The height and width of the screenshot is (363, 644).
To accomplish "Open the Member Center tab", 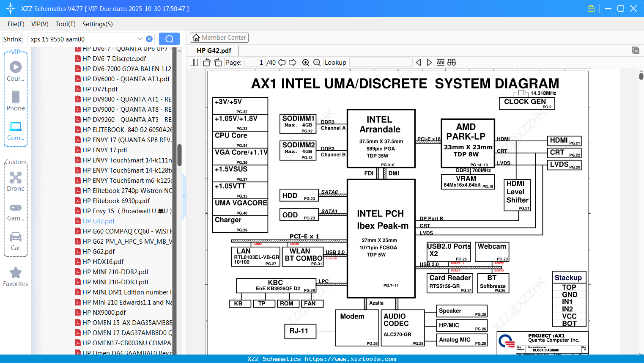I will tap(219, 38).
